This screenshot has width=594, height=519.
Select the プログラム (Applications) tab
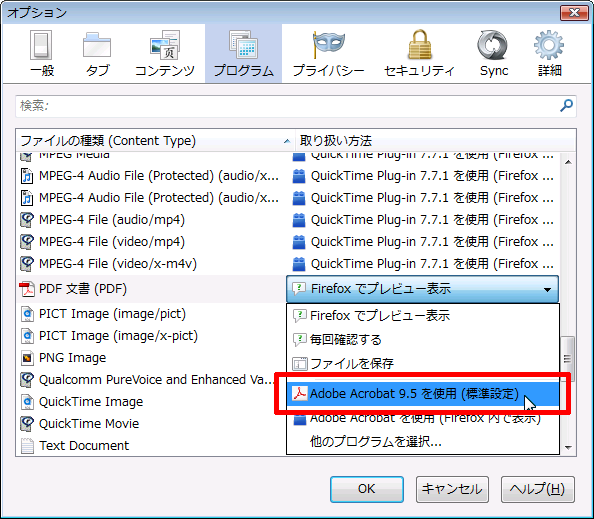pos(244,54)
